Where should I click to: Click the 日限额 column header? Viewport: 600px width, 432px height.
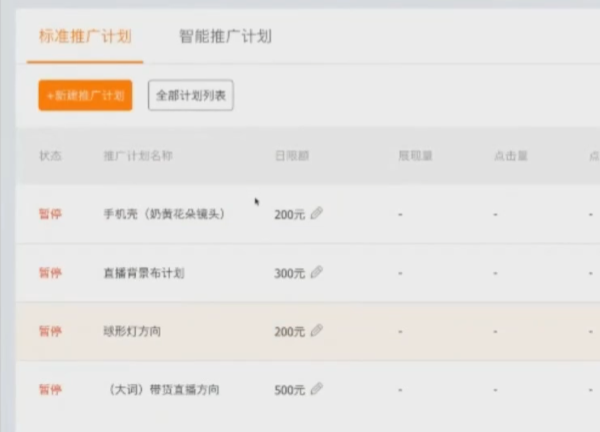(291, 156)
